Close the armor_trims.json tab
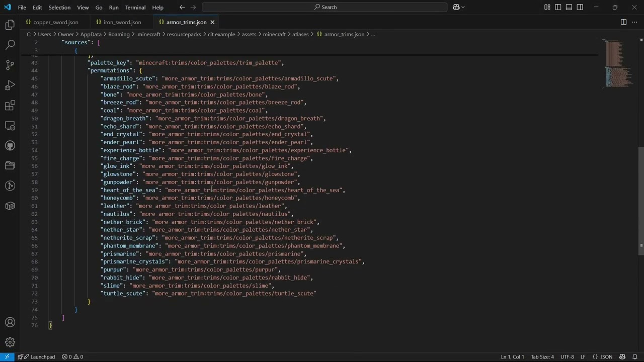Screen dimensions: 644x362 (212, 22)
